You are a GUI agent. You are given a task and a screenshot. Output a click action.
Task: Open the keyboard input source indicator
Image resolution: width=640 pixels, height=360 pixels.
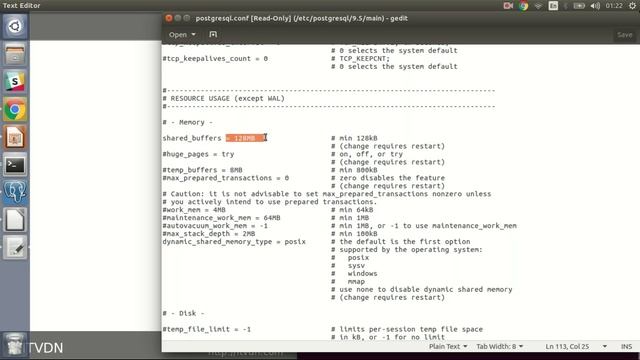(x=553, y=6)
